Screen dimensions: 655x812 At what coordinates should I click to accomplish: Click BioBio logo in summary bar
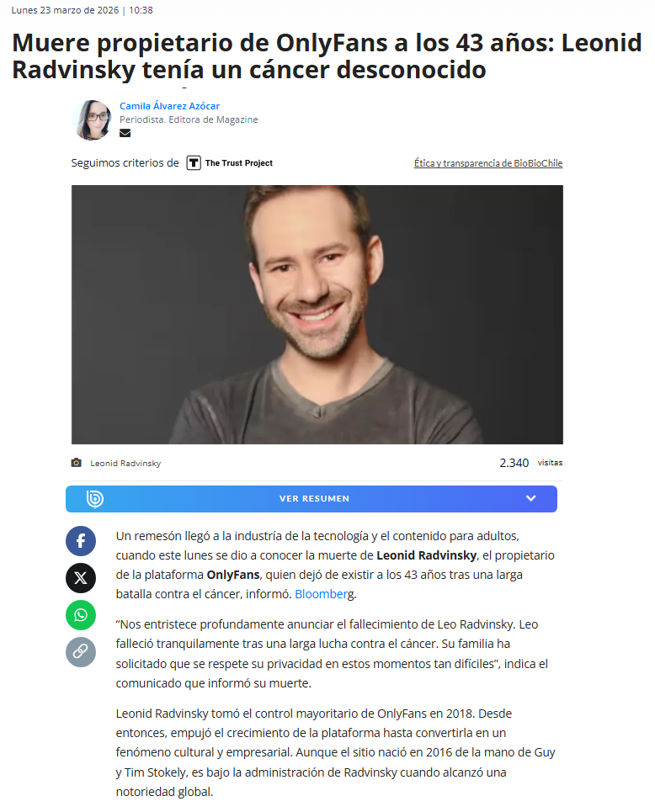tap(95, 499)
